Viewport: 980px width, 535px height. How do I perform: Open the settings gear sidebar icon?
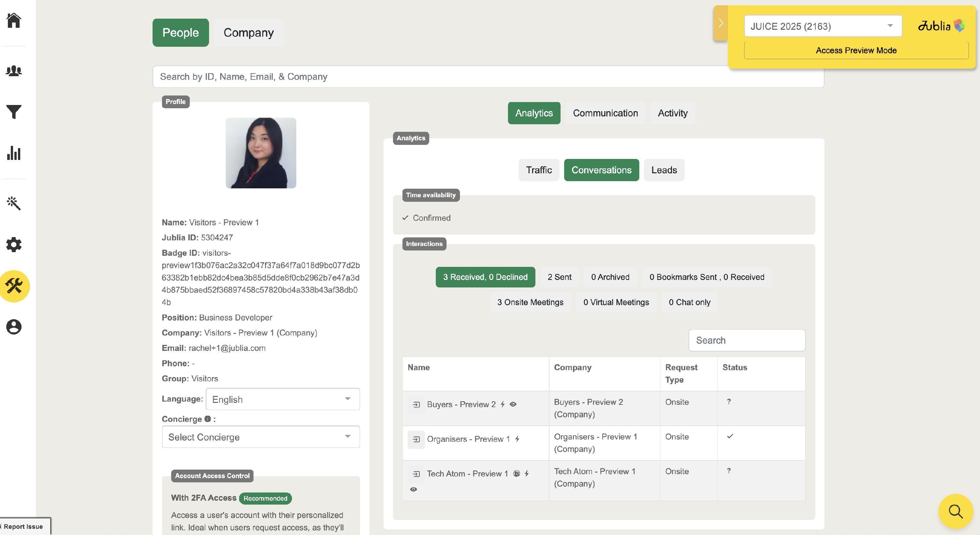(x=14, y=245)
